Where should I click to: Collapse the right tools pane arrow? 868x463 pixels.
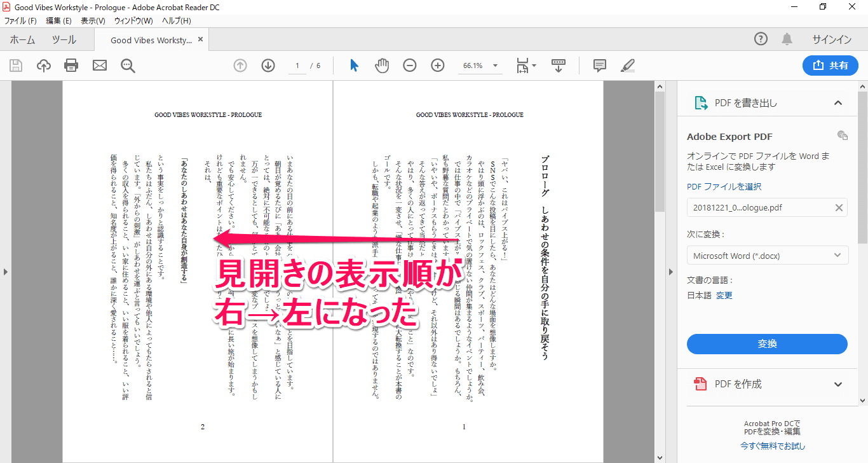click(670, 272)
